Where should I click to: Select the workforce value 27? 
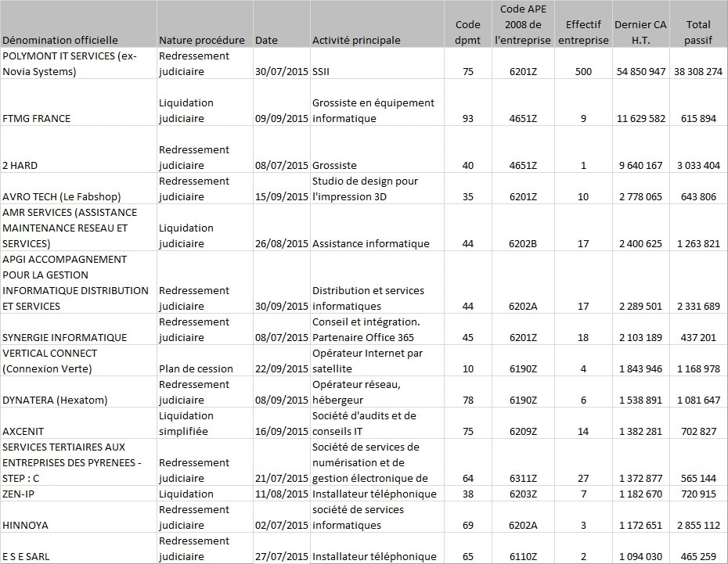click(583, 478)
